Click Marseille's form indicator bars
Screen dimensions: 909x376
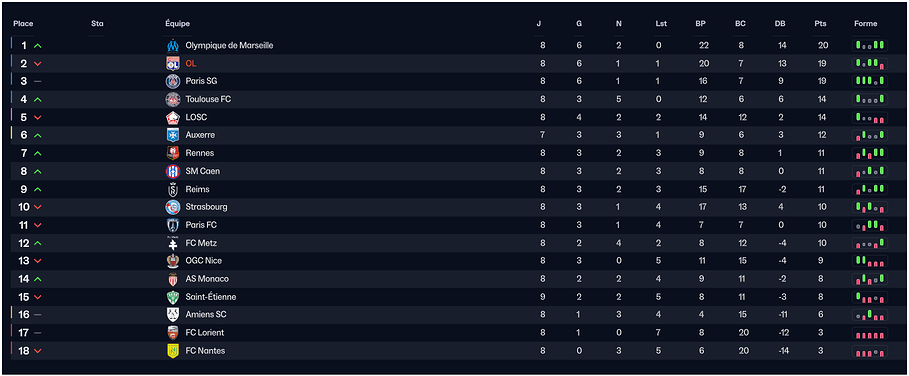tap(870, 45)
